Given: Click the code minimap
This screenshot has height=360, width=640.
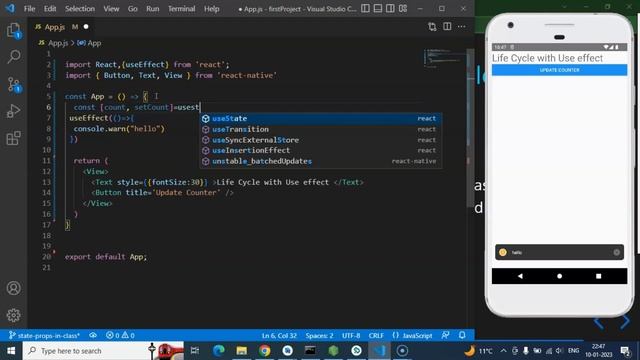Looking at the screenshot, I should coord(444,58).
